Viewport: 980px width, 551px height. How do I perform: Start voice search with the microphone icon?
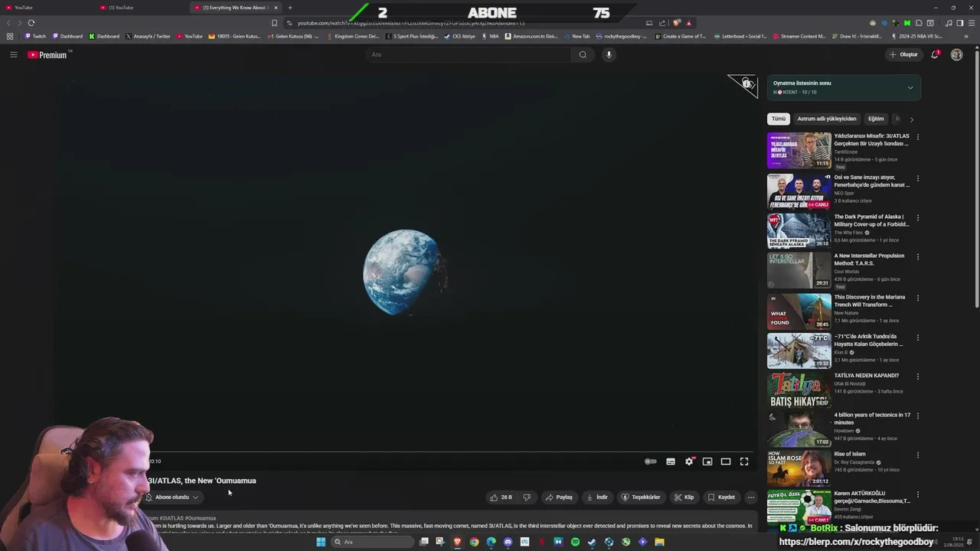pyautogui.click(x=609, y=54)
